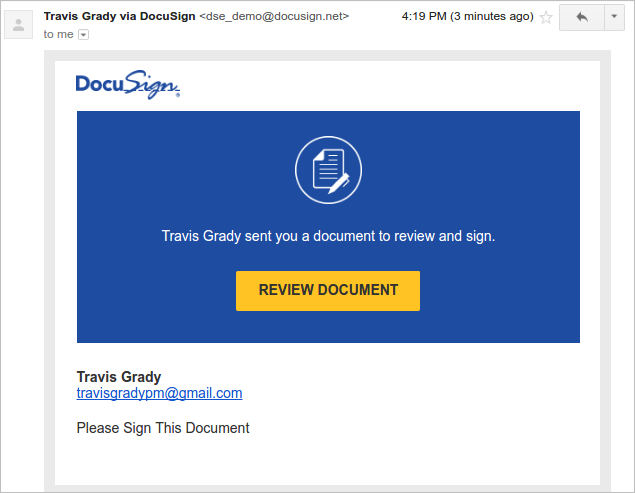Expand recipient details next to "to me"
The width and height of the screenshot is (635, 493).
[x=83, y=35]
